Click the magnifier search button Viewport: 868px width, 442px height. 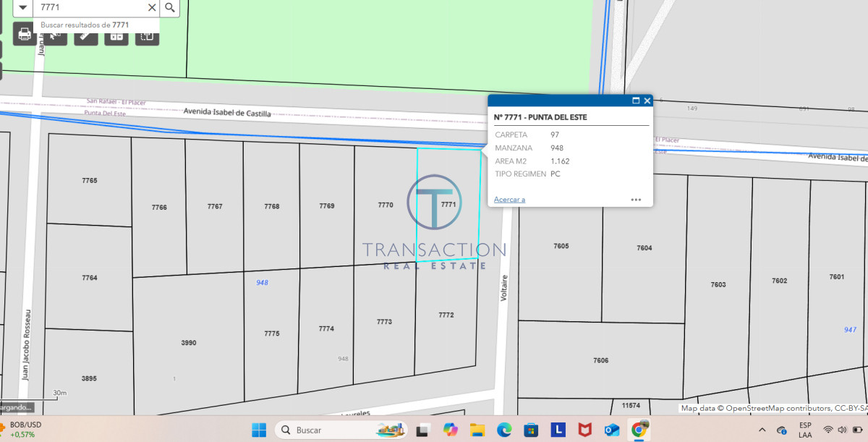[169, 7]
